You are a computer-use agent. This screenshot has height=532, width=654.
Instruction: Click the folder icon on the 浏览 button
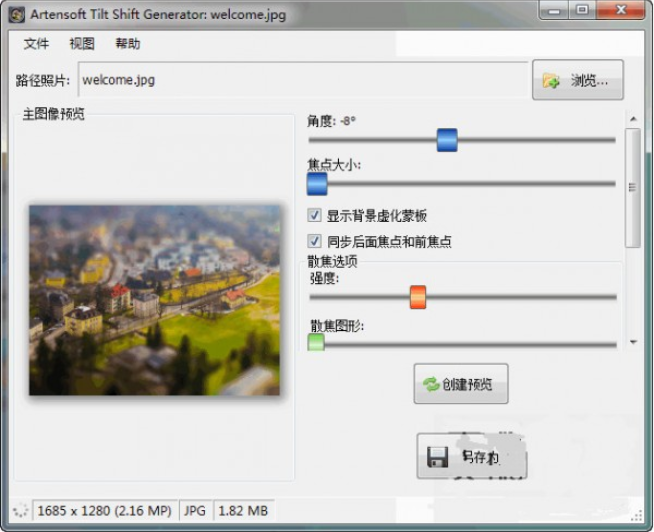tap(551, 81)
